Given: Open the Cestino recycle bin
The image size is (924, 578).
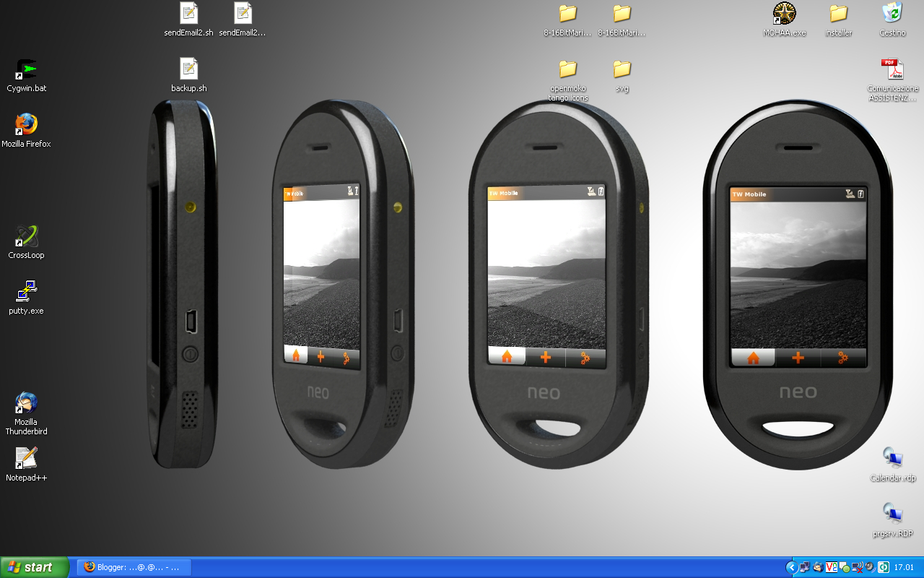Looking at the screenshot, I should [x=893, y=20].
